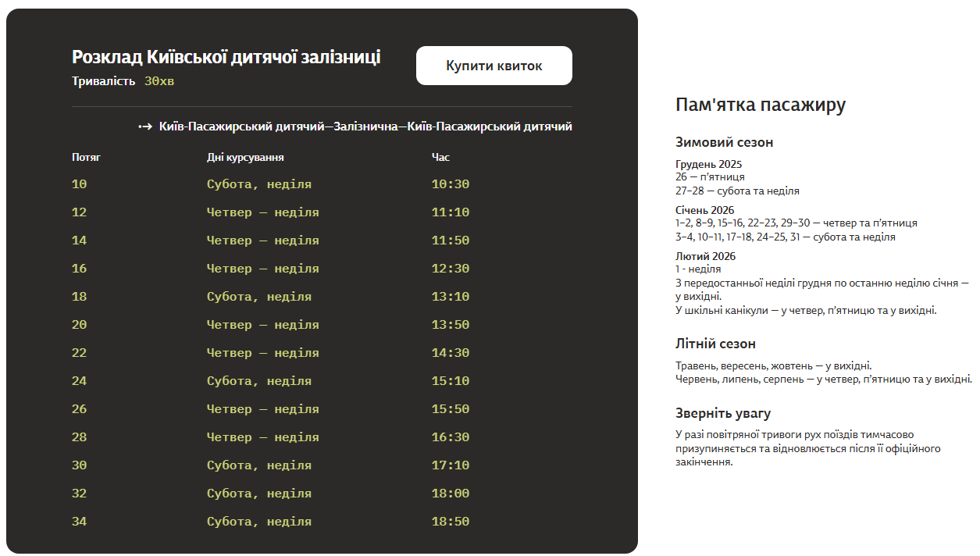Click the route arrow icon before Київ-Пасажирський
The height and width of the screenshot is (556, 980).
click(145, 127)
